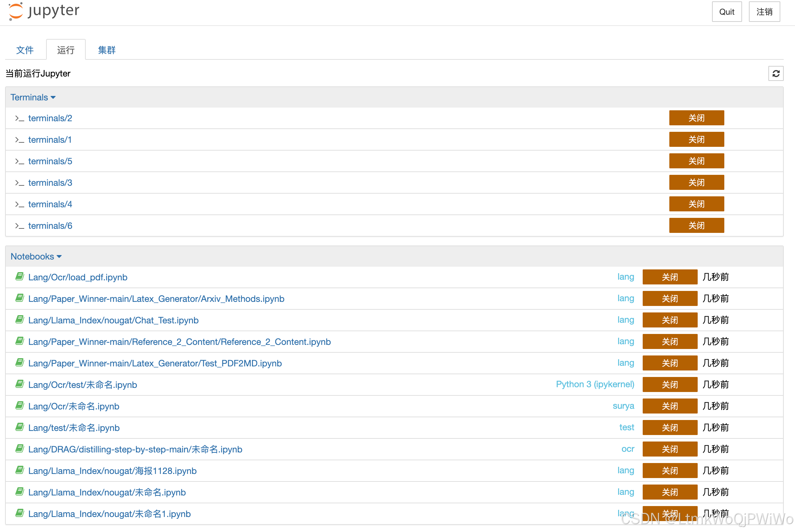Click the terminal icon beside terminals/6

tap(19, 225)
